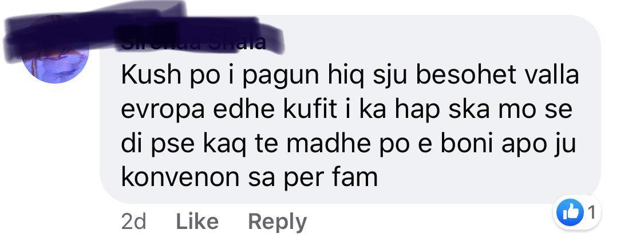Open the 2d timestamp link
Viewport: 644px width, 249px height.
[x=134, y=222]
